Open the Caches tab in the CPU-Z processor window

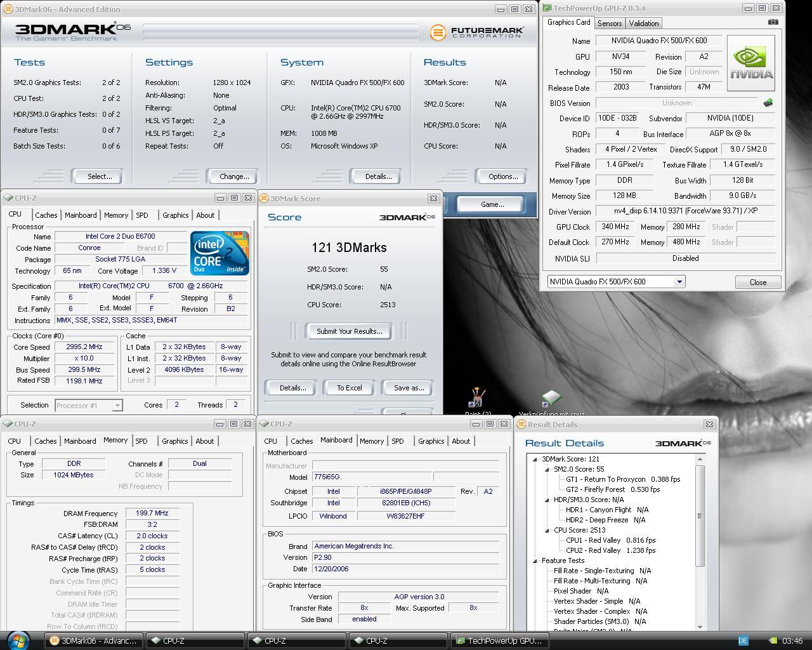(x=46, y=215)
